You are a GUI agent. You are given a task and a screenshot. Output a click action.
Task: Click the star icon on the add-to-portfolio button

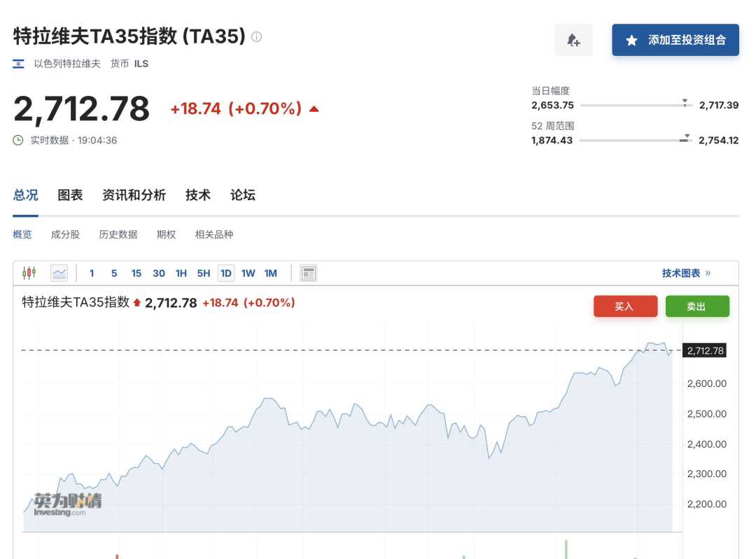(631, 41)
